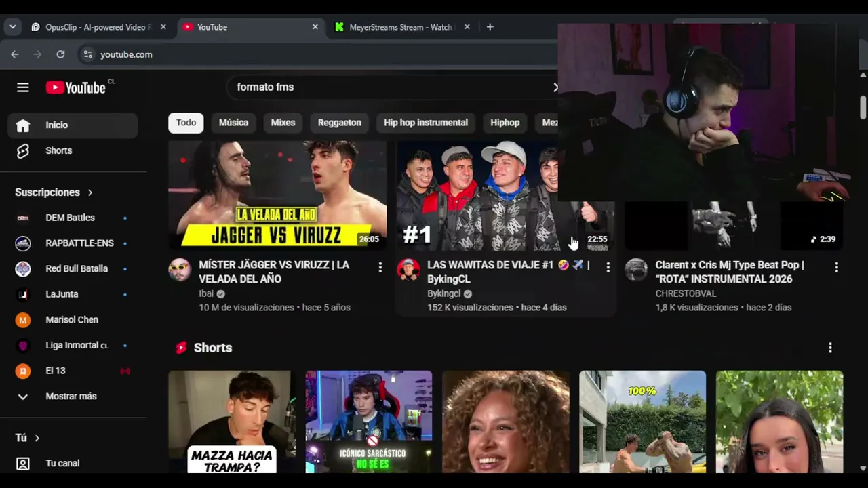Expand 'Mostrar más' subscriptions list
Screen dimensions: 868x488
point(73,396)
